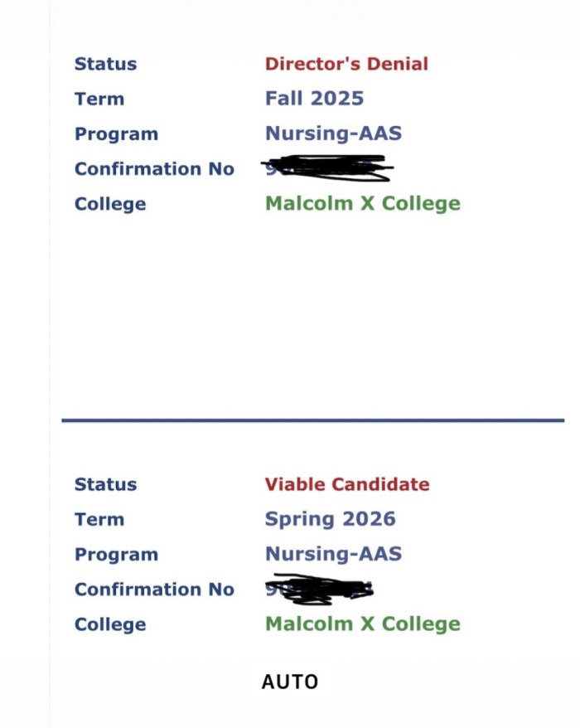Click redacted confirmation number for Fall 2025 application
The width and height of the screenshot is (580, 728).
pos(327,169)
